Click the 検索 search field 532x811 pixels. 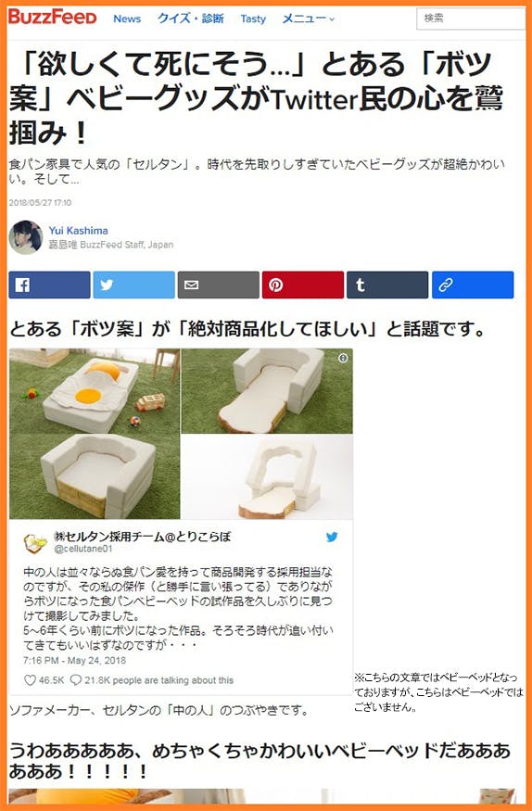[471, 19]
